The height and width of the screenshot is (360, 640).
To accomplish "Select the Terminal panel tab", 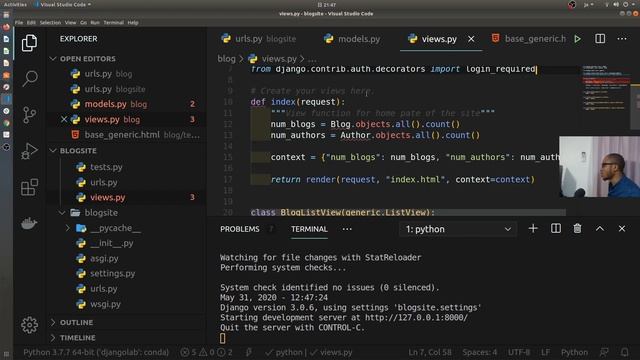I will [309, 229].
